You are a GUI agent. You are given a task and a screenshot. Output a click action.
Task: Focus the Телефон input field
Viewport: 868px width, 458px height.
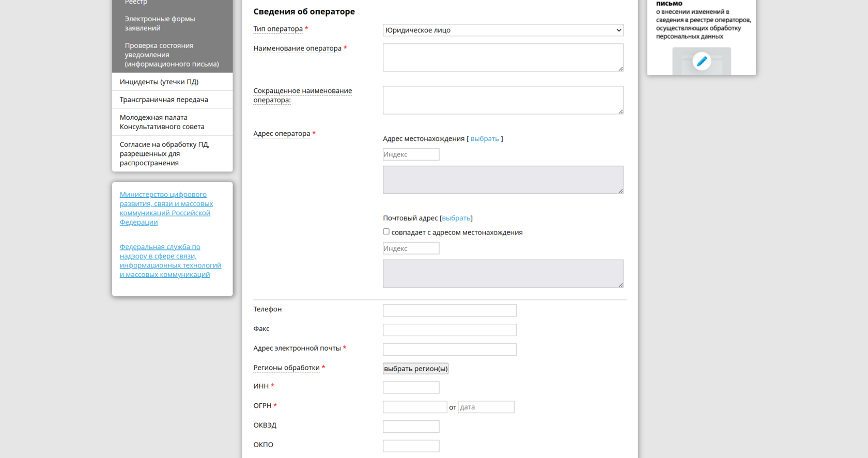[x=450, y=310]
